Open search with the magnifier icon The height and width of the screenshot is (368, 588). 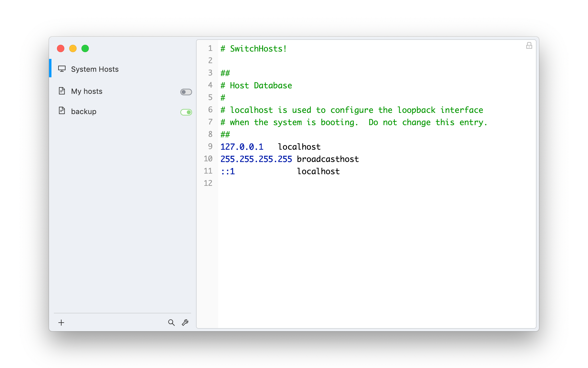click(x=171, y=323)
